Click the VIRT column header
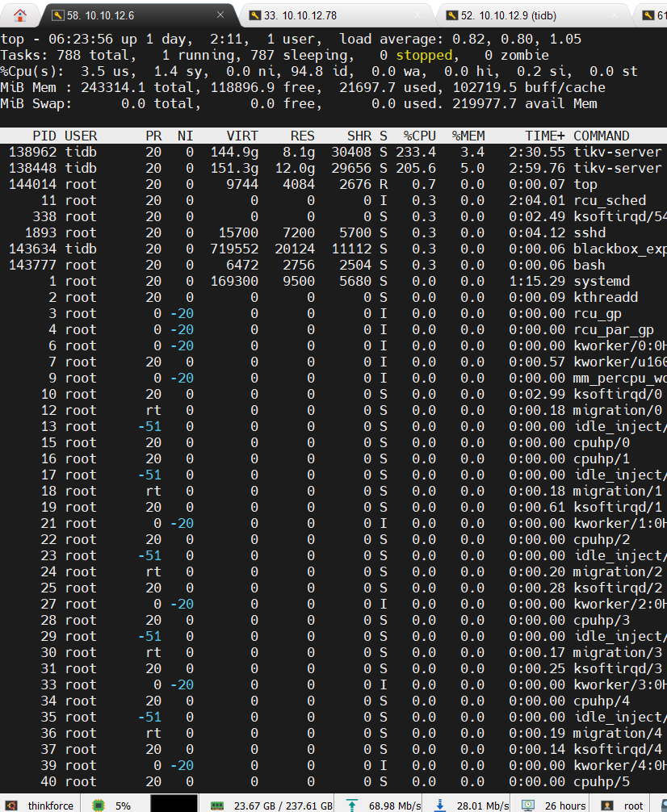This screenshot has height=812, width=667. coord(242,136)
